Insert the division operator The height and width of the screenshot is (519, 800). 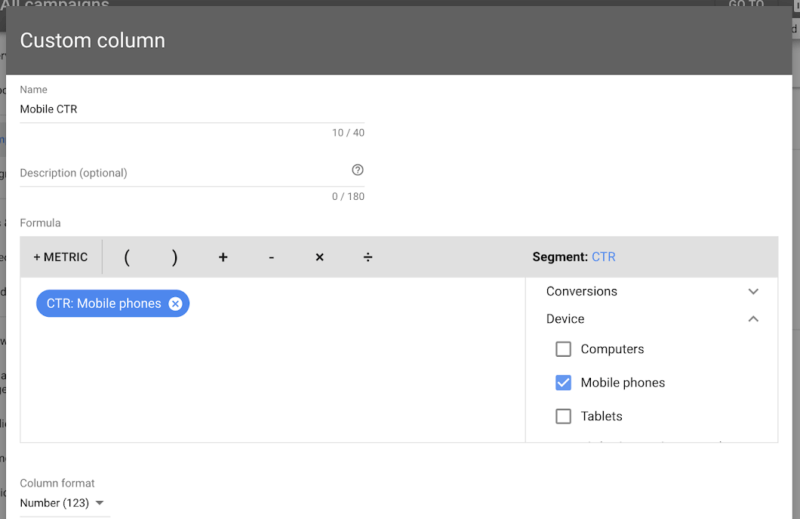(368, 257)
